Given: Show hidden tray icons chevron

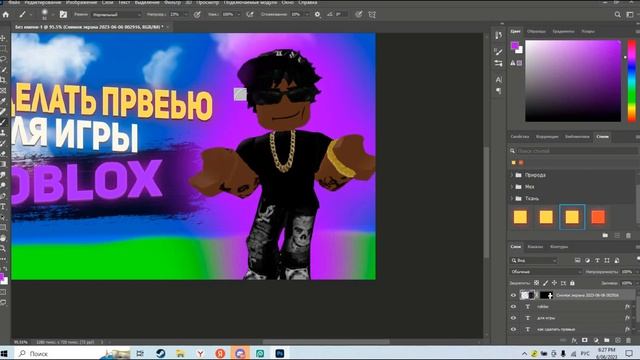Looking at the screenshot, I should coord(524,354).
